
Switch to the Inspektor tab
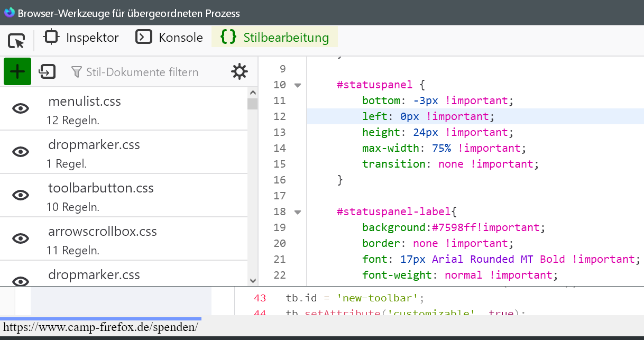click(92, 38)
